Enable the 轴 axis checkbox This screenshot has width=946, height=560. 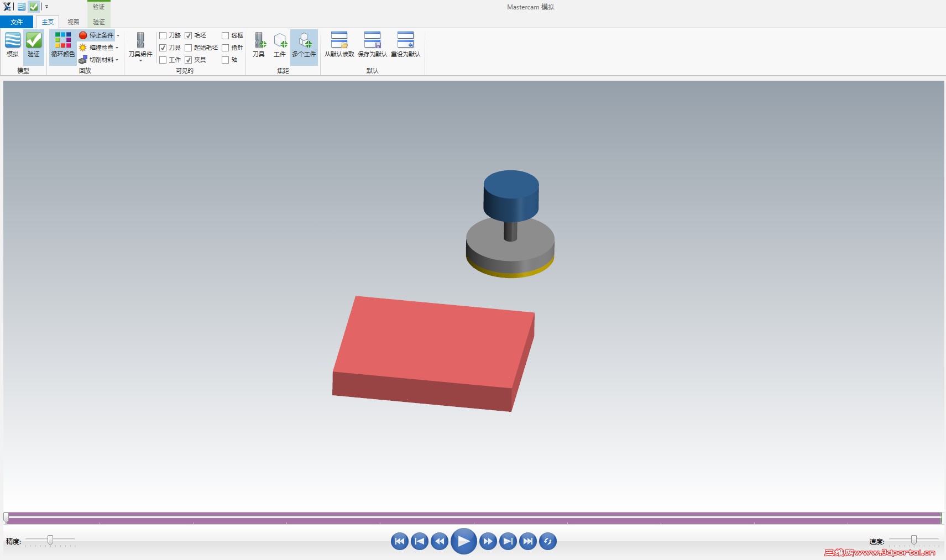click(226, 60)
